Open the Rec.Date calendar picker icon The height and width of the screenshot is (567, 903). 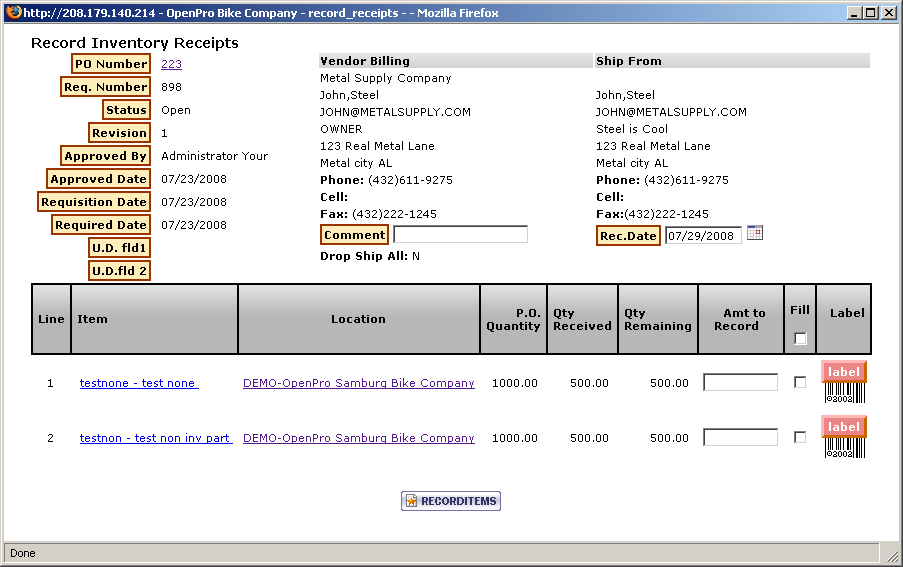755,233
